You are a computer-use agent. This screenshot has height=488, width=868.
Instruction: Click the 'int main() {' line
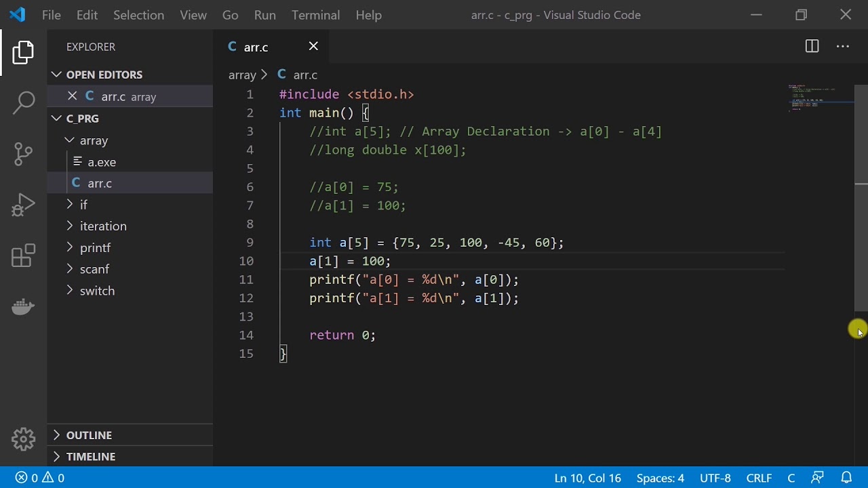pos(324,113)
